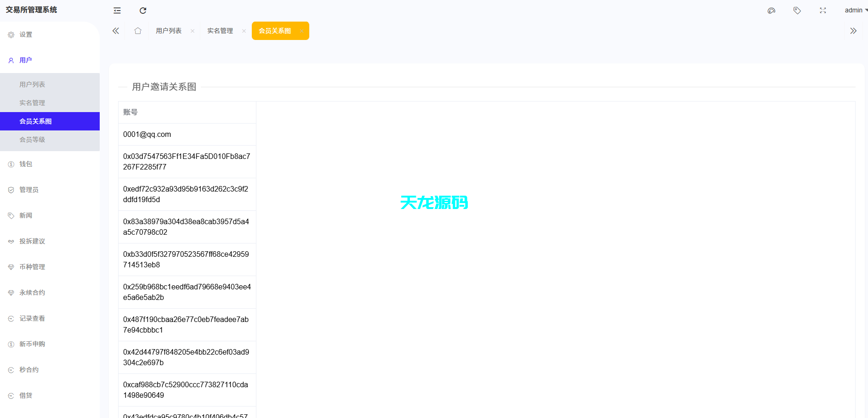Click the tag icon in the header
Image resolution: width=868 pixels, height=418 pixels.
coord(797,10)
